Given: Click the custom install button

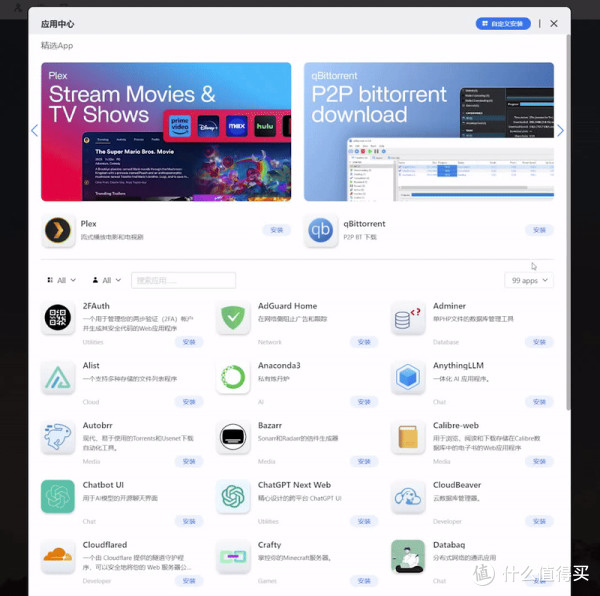Looking at the screenshot, I should click(503, 24).
